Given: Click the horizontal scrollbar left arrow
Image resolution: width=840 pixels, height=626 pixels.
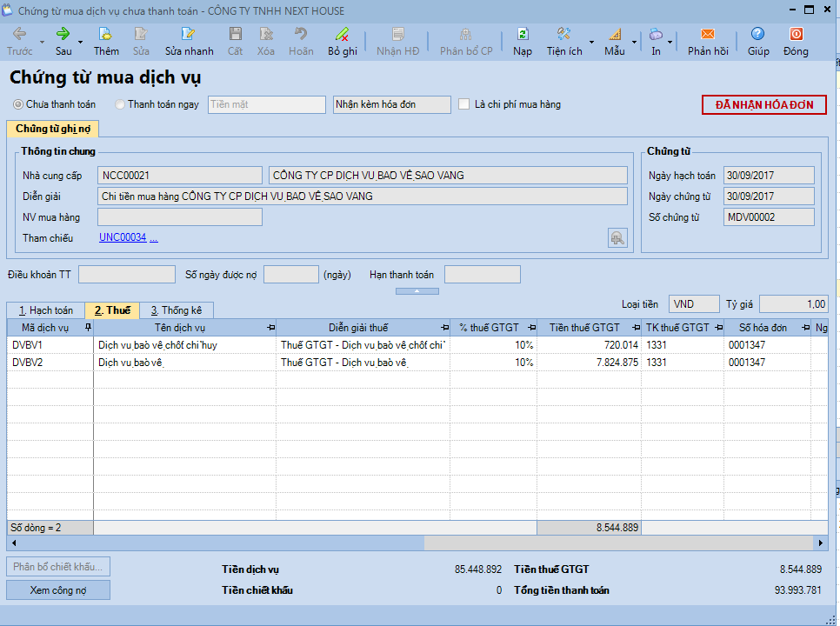Looking at the screenshot, I should click(14, 543).
